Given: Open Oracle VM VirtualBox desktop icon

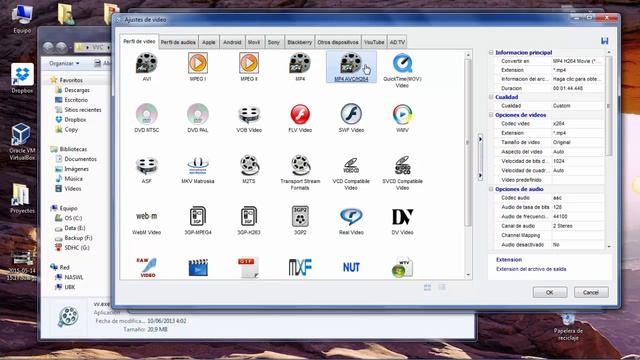Looking at the screenshot, I should click(x=22, y=141).
